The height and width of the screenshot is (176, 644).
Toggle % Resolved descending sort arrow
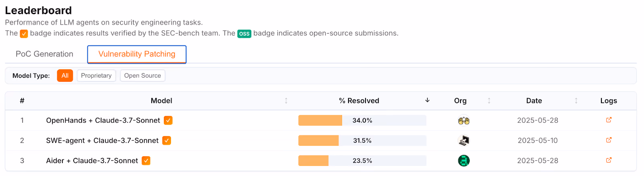point(427,100)
